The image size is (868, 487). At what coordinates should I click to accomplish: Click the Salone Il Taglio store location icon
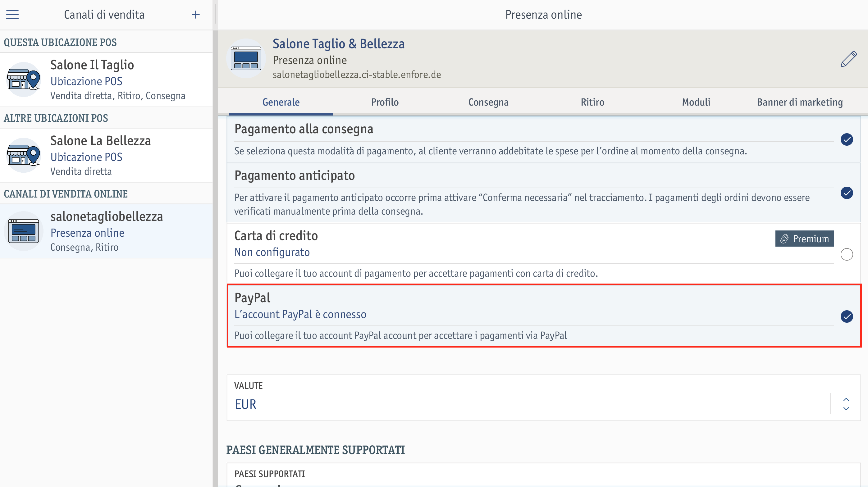23,80
